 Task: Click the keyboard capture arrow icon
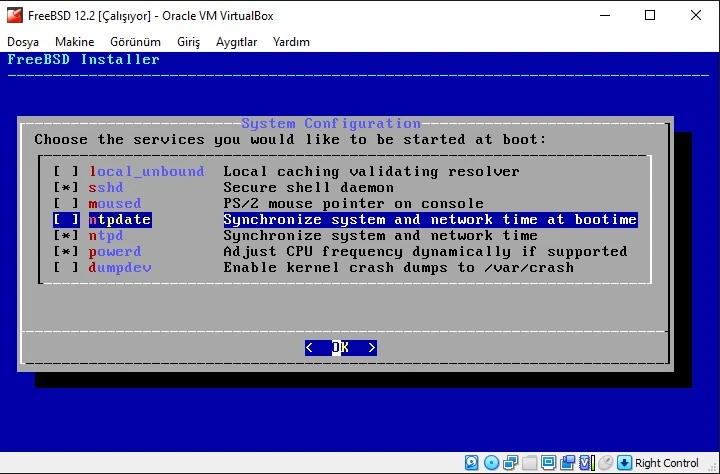624,463
